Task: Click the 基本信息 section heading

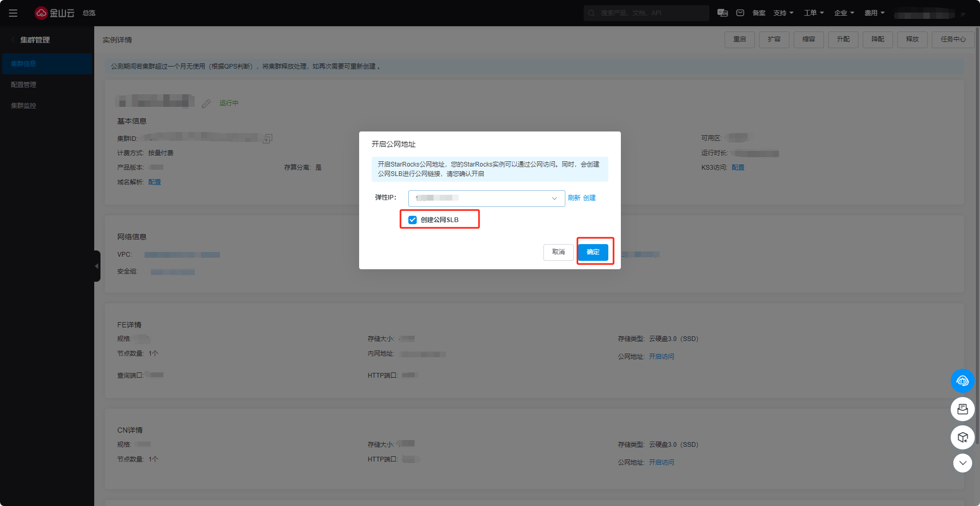Action: tap(132, 121)
